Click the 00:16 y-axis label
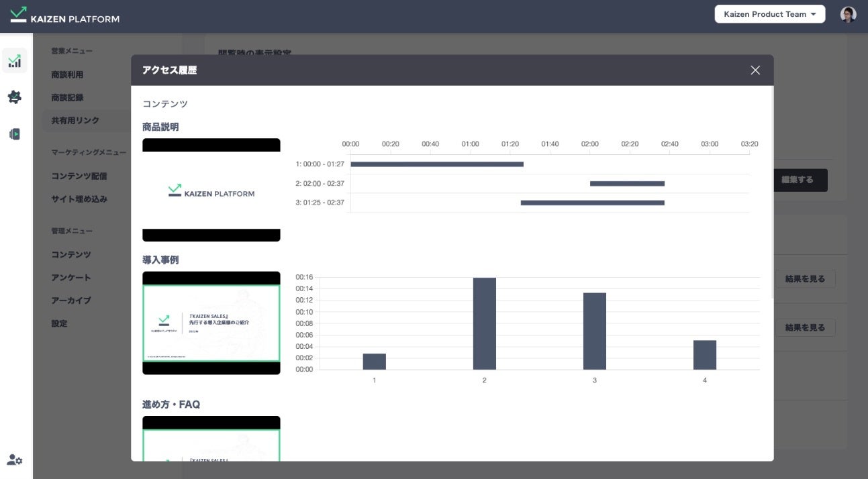This screenshot has width=868, height=479. coord(304,277)
